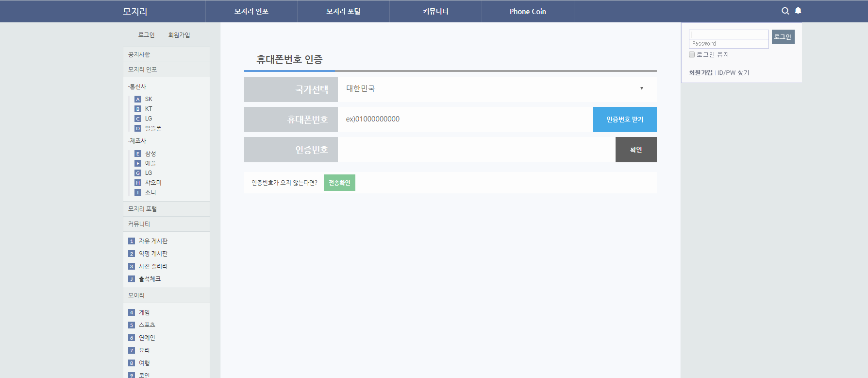This screenshot has height=378, width=868.
Task: Click the notification bell icon
Action: click(x=798, y=11)
